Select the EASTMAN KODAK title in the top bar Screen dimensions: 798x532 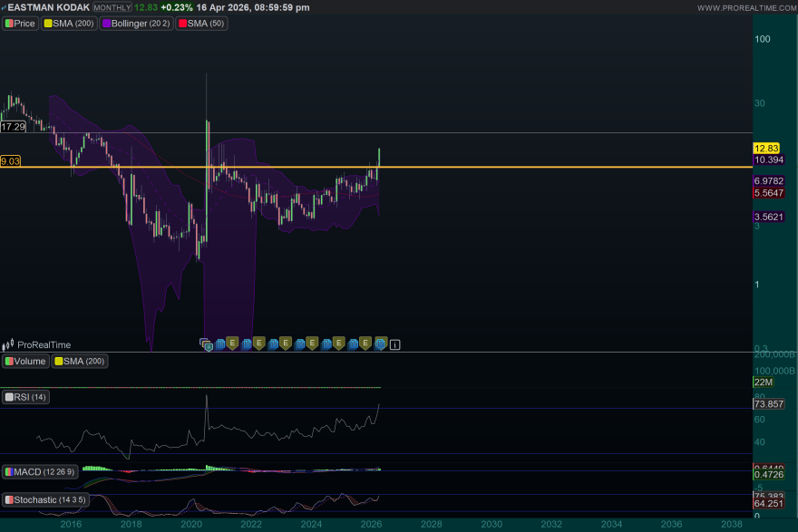point(47,6)
